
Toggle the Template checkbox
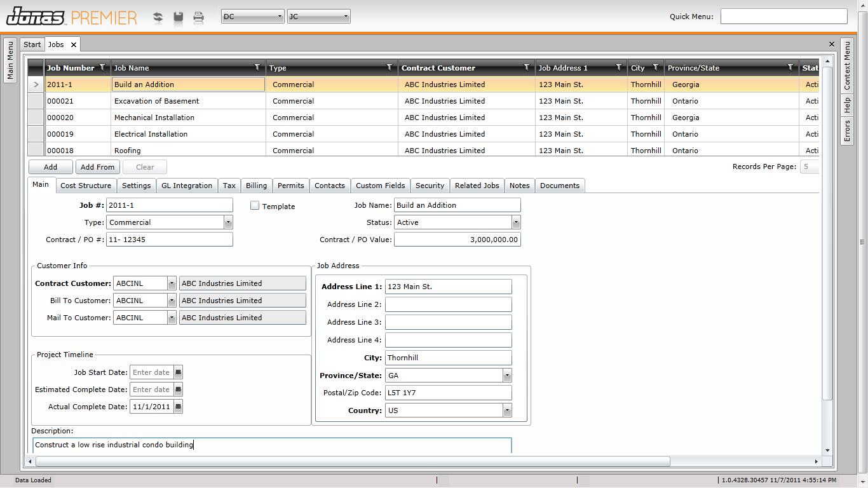255,206
